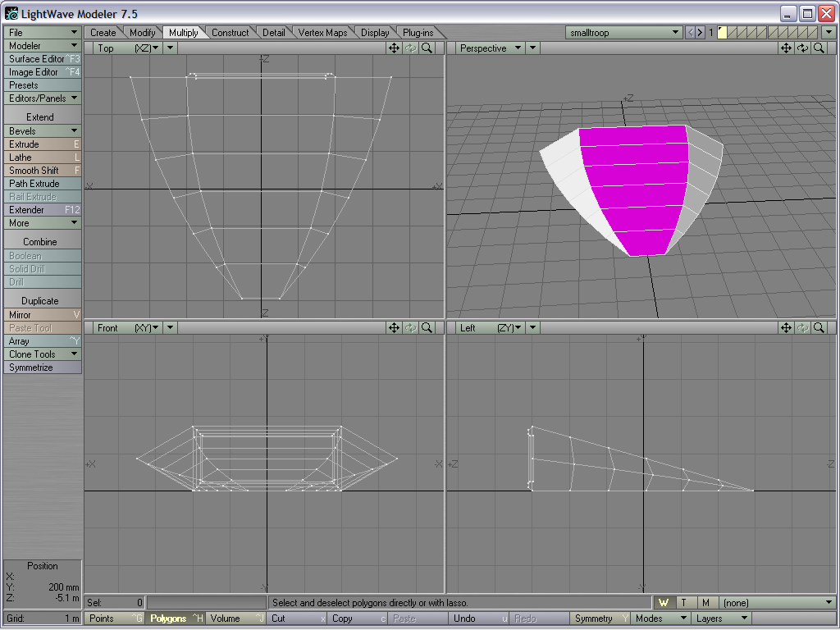The image size is (840, 630).
Task: Enable the T texture map mode button
Action: tap(683, 603)
